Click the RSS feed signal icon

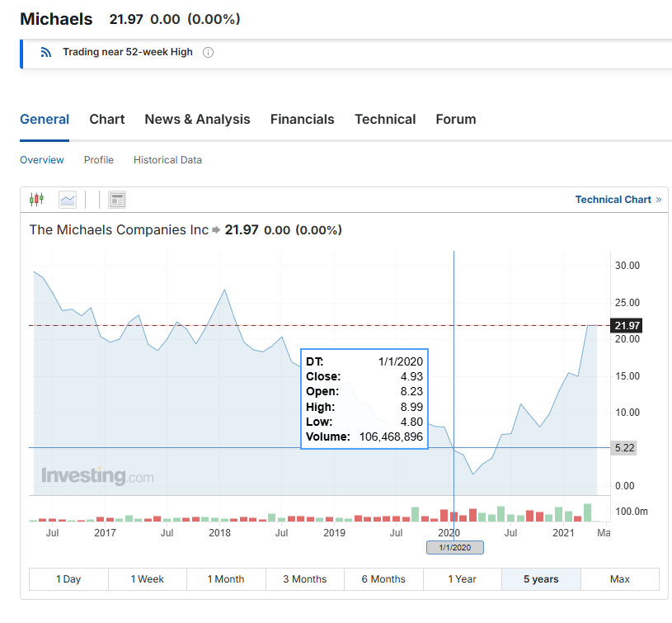pos(46,53)
